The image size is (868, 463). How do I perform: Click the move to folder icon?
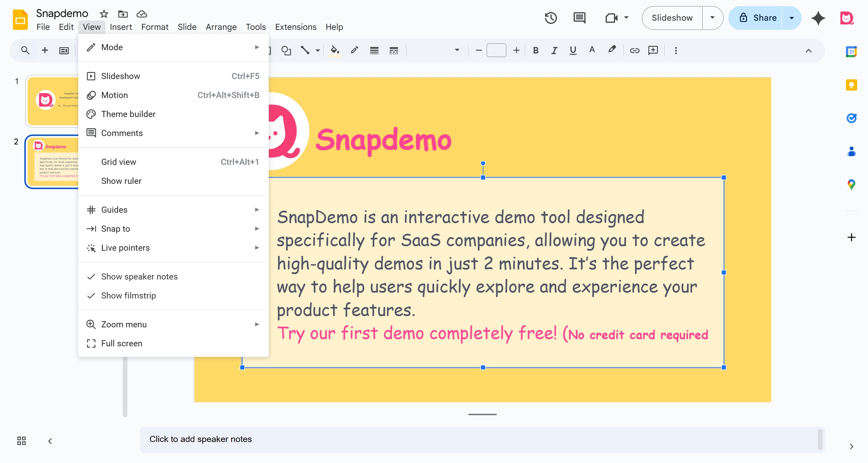(x=123, y=14)
